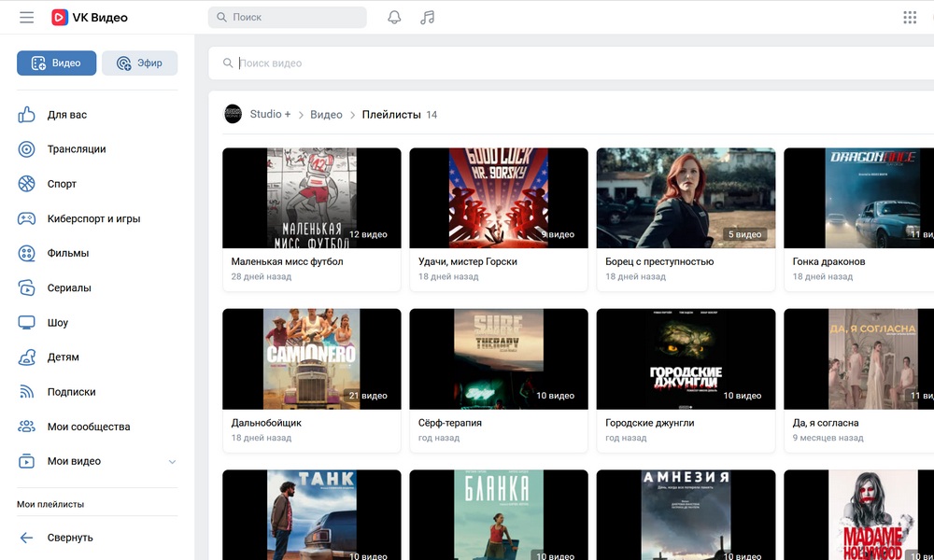
Task: Expand the Мои видео chevron
Action: point(172,462)
